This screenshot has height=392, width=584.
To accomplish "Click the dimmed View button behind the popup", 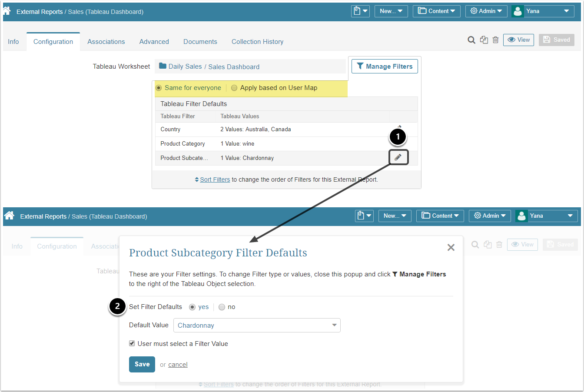I will click(x=522, y=245).
